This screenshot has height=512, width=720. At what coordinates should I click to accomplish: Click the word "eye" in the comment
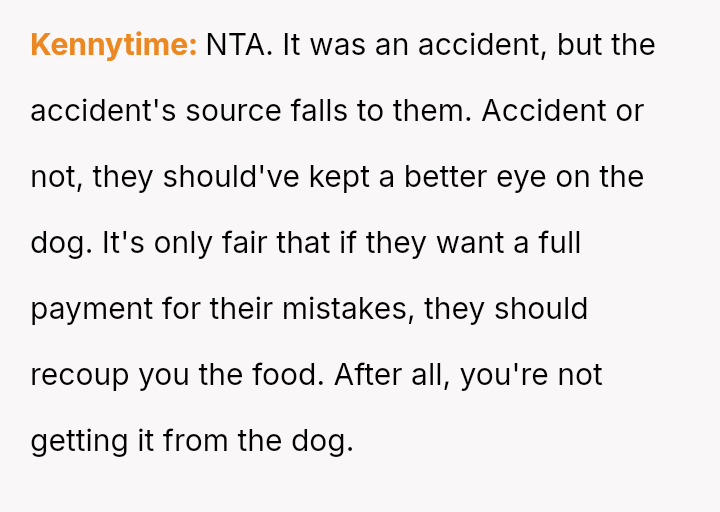520,177
